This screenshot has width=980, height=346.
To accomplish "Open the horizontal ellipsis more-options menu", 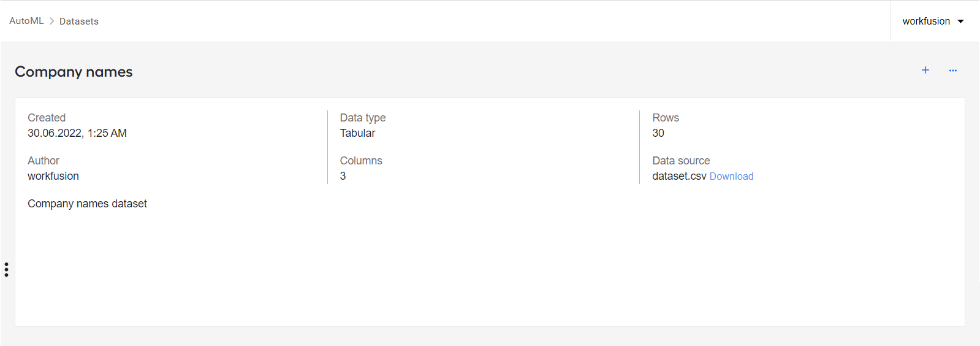I will coord(953,71).
